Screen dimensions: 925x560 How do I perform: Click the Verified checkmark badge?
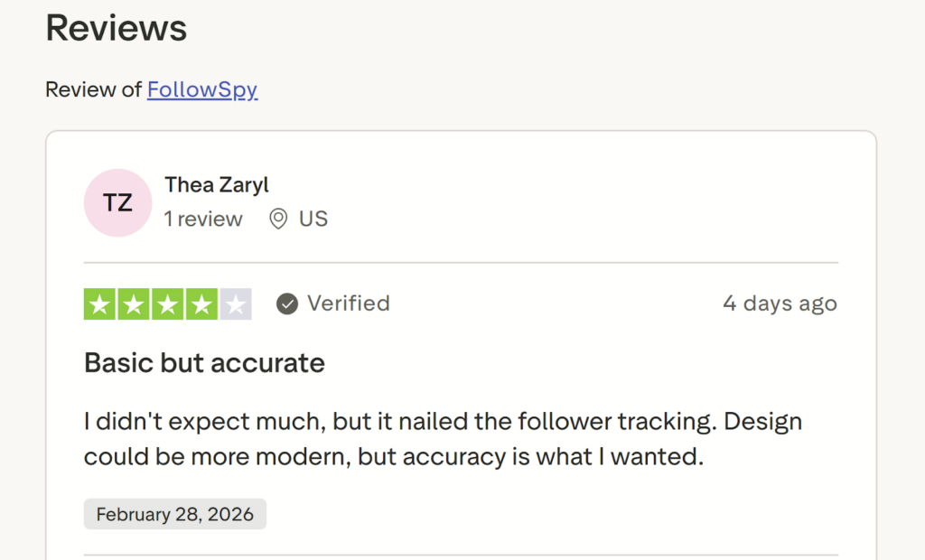286,303
